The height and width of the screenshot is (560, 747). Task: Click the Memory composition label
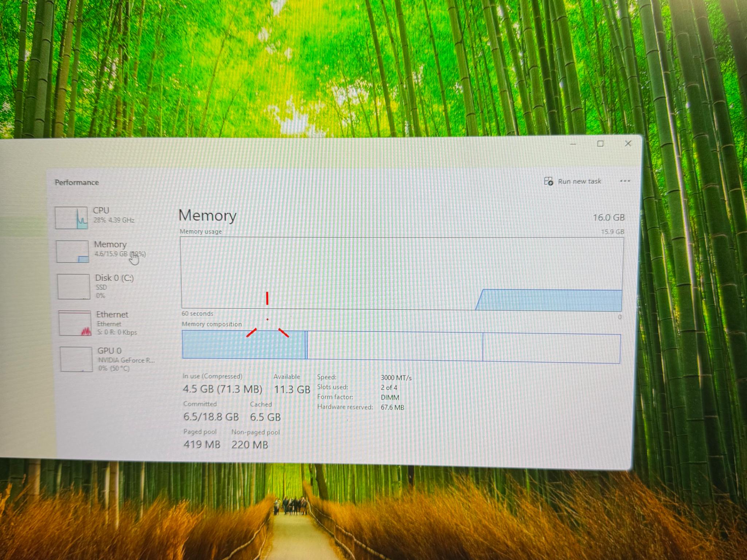pyautogui.click(x=212, y=324)
